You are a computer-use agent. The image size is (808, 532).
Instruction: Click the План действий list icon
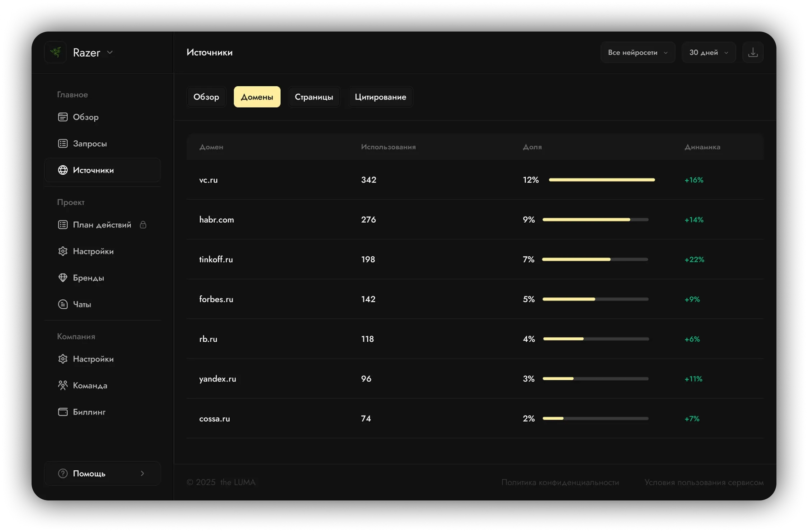(63, 225)
